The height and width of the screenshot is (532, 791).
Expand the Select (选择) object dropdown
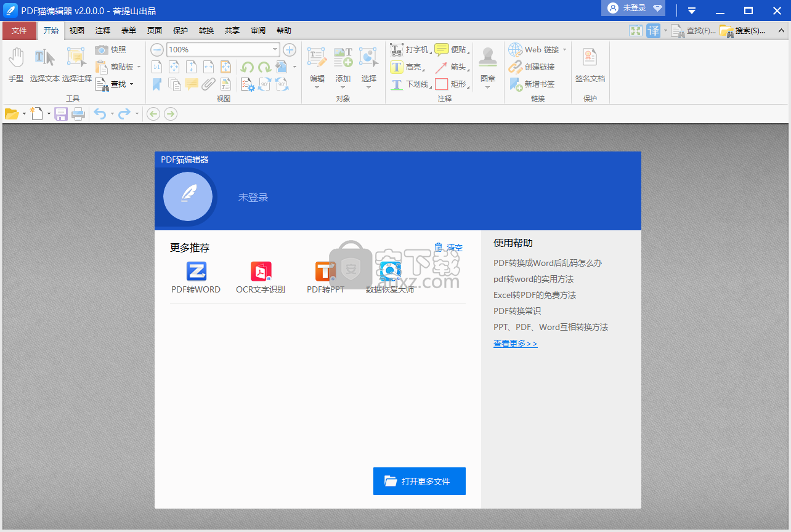(x=369, y=87)
